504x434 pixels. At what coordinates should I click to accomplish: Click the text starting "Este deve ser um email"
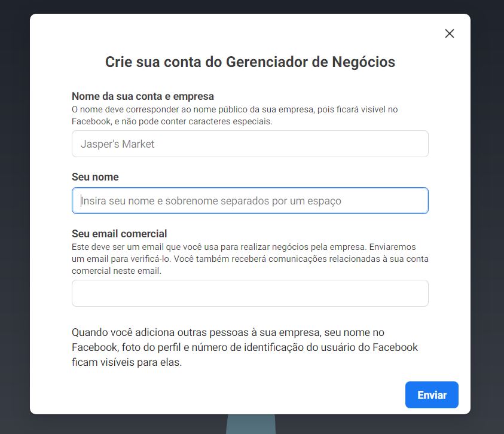(x=250, y=259)
